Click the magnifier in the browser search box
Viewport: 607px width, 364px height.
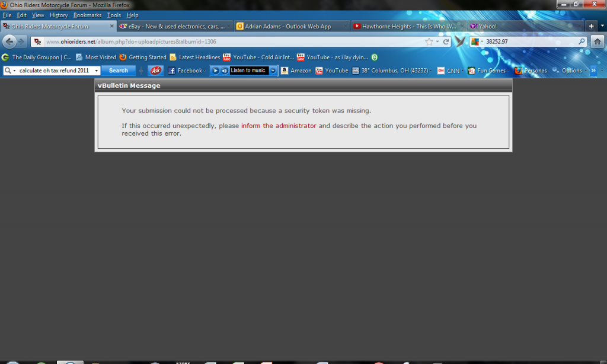(582, 42)
